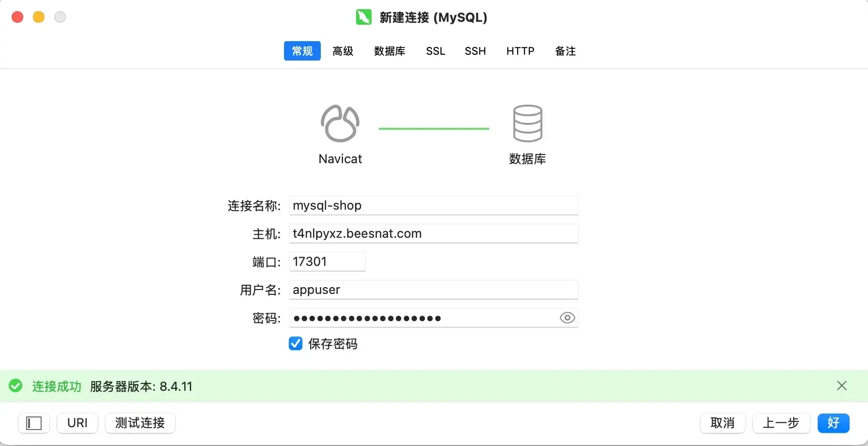Close the window with the red button
This screenshot has height=446, width=868.
[17, 17]
